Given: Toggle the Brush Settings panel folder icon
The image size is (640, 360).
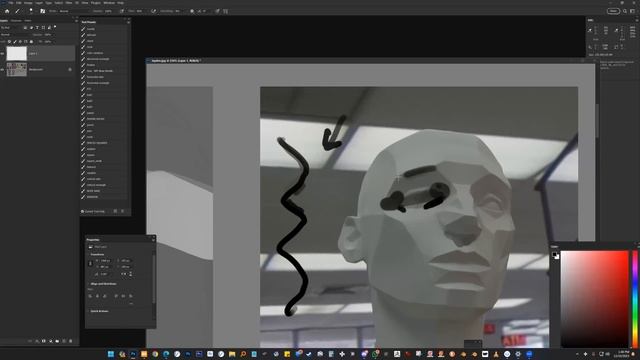Looking at the screenshot, I should point(42,11).
